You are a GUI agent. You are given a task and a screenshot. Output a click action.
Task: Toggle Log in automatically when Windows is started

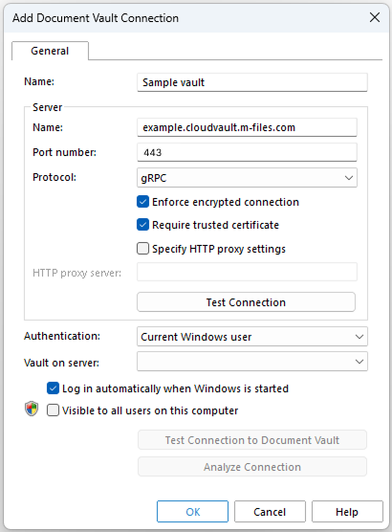click(53, 388)
